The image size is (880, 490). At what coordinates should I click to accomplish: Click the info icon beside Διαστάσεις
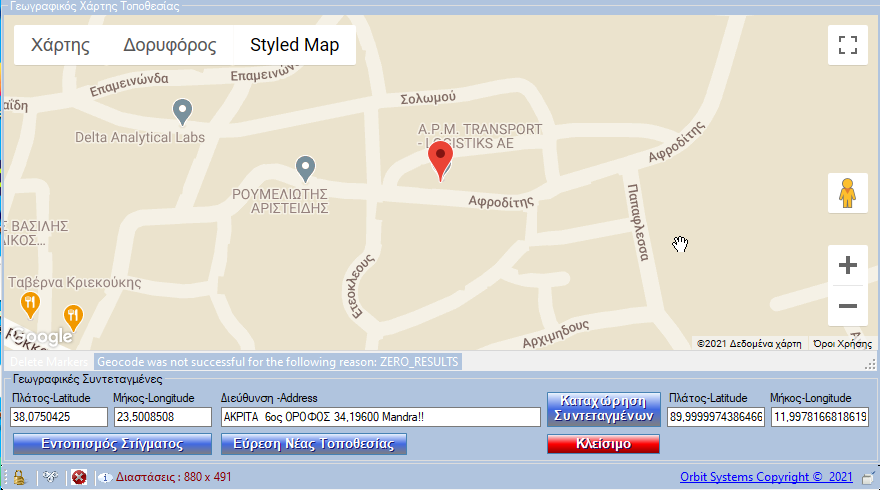pyautogui.click(x=104, y=477)
